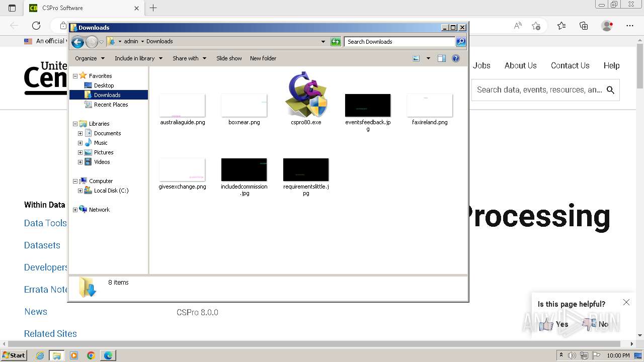The width and height of the screenshot is (644, 362).
Task: Expand the Pictures library node
Action: coord(80,152)
